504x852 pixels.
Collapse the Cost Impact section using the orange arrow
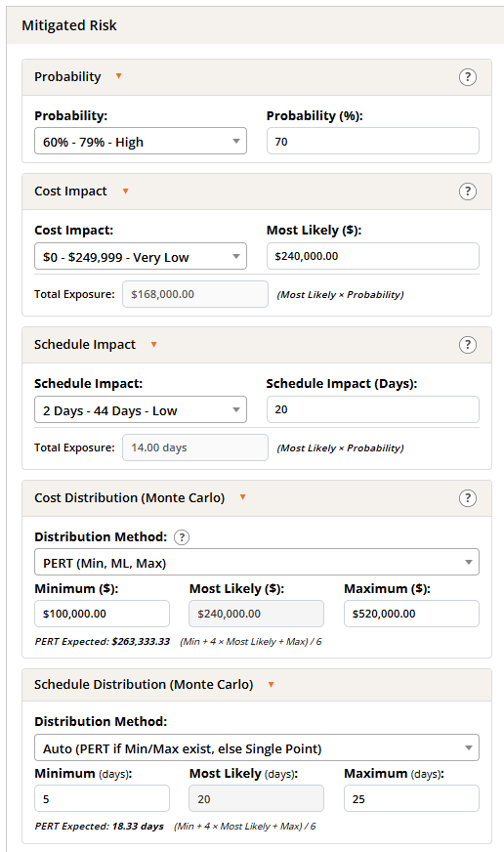(x=125, y=191)
